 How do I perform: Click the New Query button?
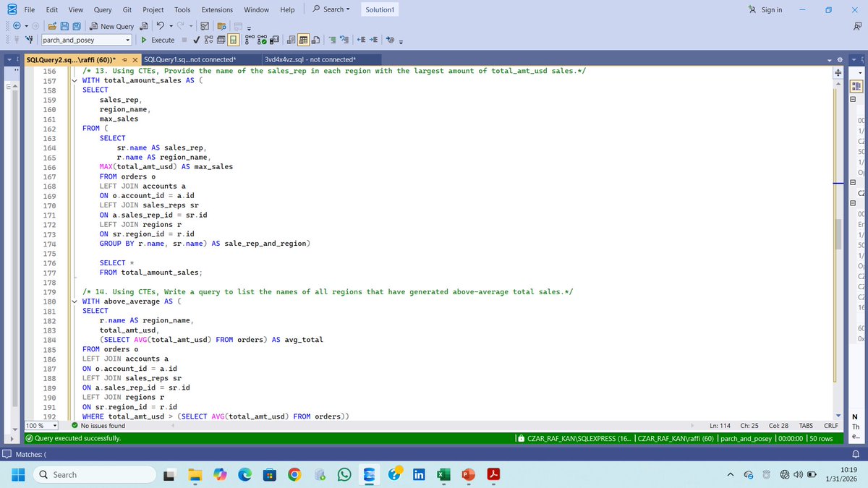pos(111,26)
